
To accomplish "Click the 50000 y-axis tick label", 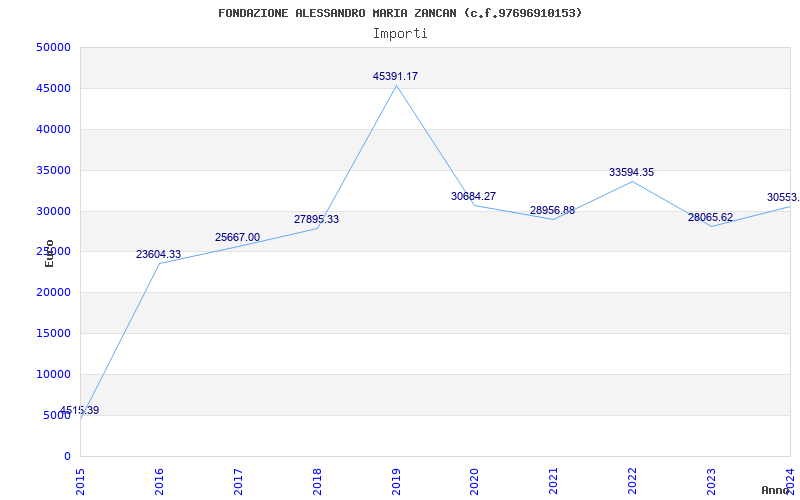I will point(54,47).
